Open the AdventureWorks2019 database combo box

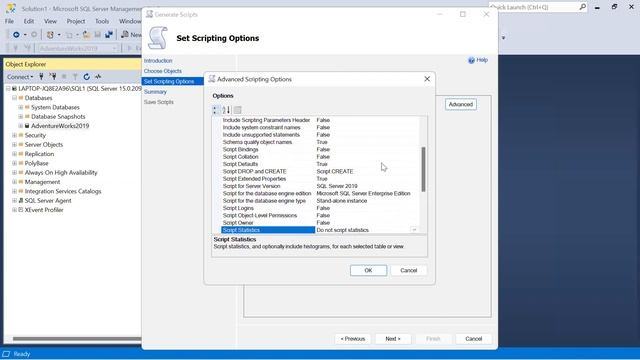click(78, 48)
